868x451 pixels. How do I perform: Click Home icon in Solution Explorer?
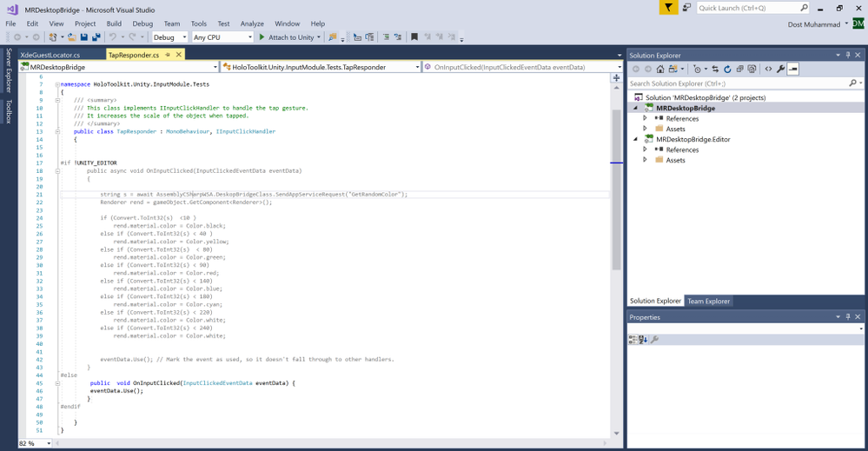click(x=660, y=69)
